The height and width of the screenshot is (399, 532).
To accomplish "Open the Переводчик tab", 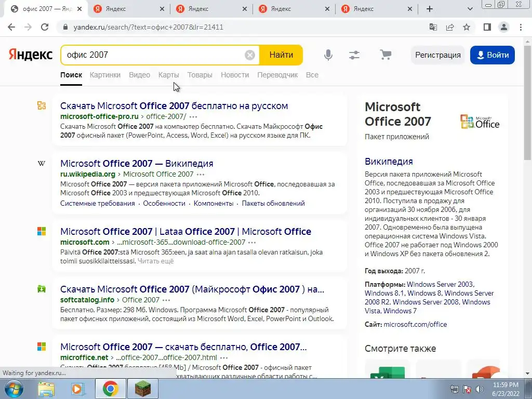I will click(x=277, y=75).
